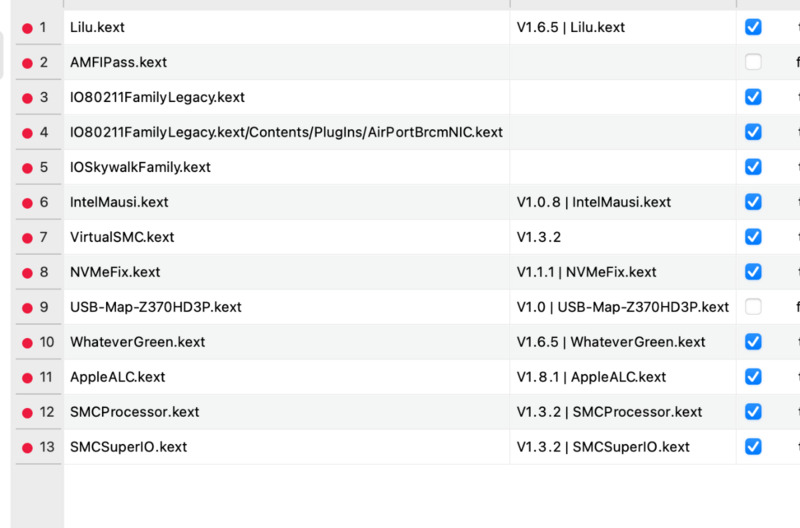Click the red dot beside row 2

[27, 63]
